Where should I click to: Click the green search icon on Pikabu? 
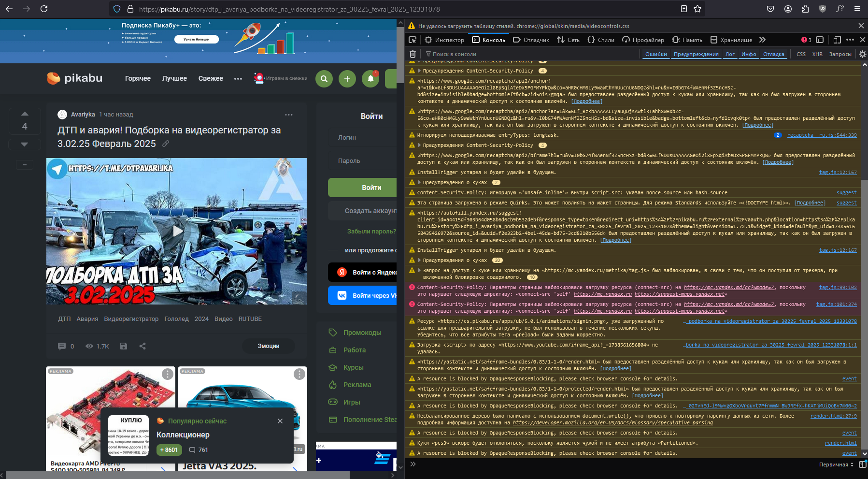click(x=324, y=79)
